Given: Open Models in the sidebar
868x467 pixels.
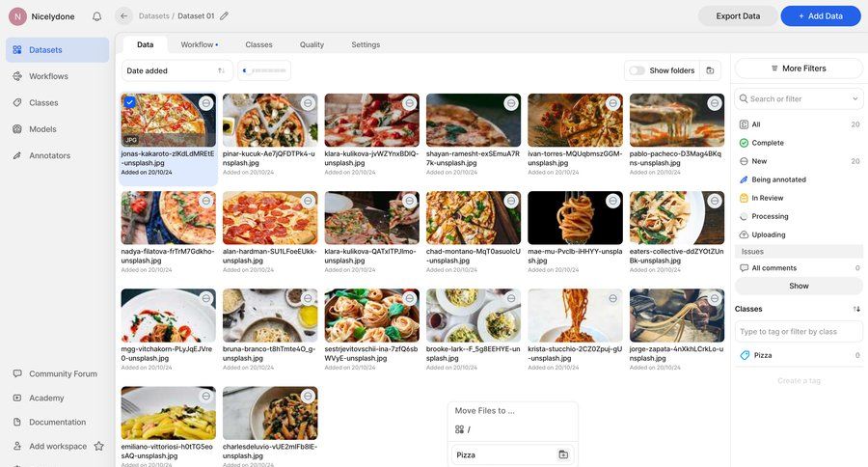Looking at the screenshot, I should tap(58, 129).
